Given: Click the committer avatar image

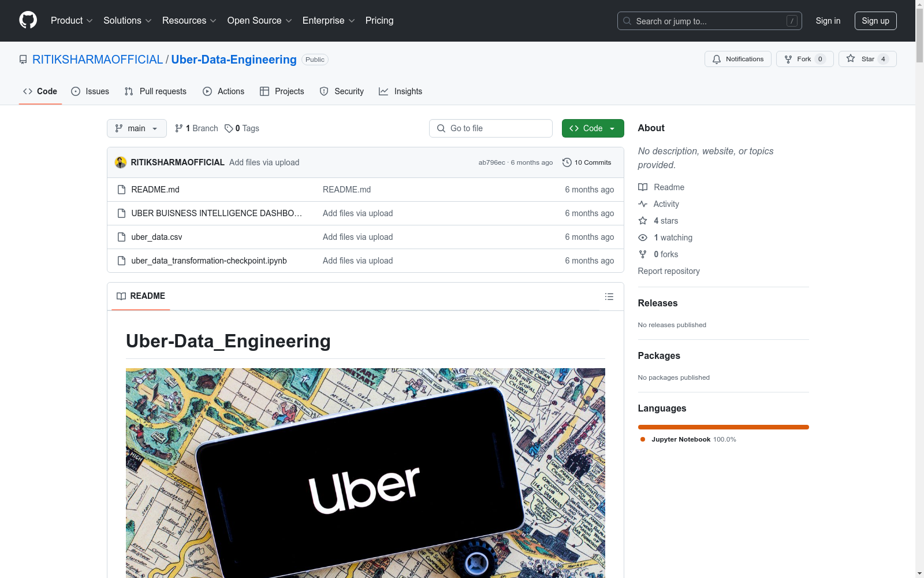Looking at the screenshot, I should [x=121, y=162].
